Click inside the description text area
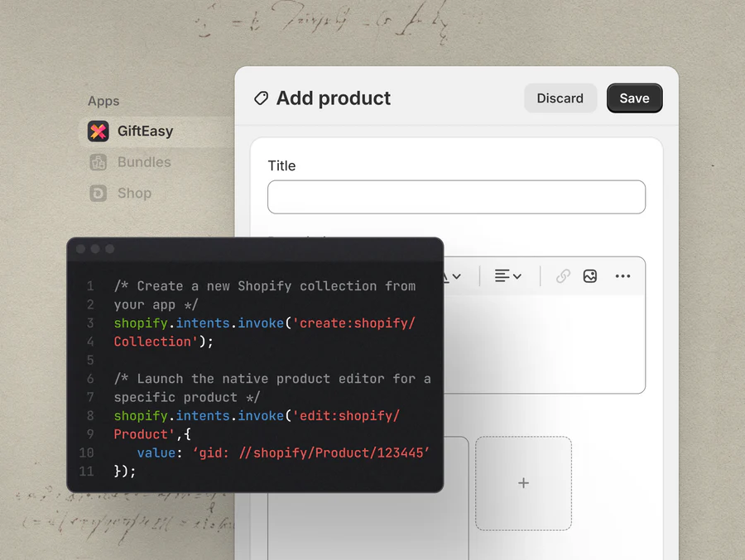Viewport: 745px width, 560px height. pyautogui.click(x=545, y=344)
